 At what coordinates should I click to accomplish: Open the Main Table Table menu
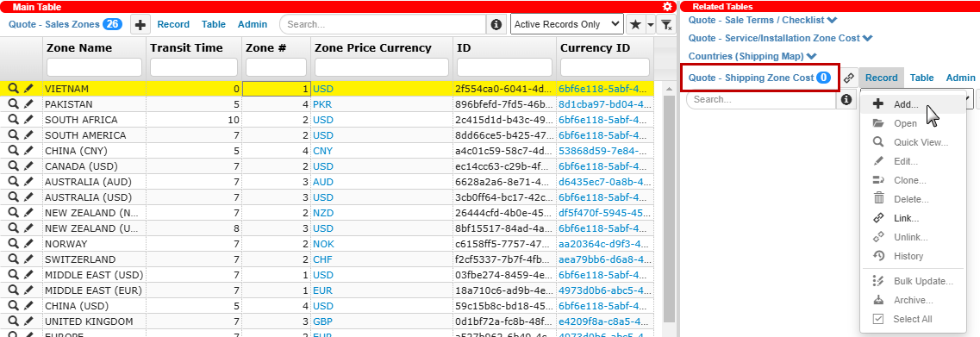[214, 24]
